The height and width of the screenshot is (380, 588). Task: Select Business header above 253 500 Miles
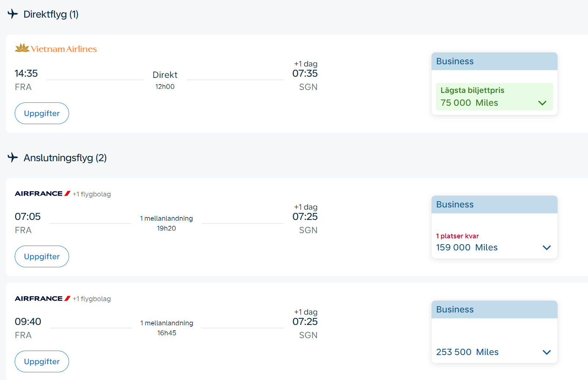pyautogui.click(x=455, y=310)
